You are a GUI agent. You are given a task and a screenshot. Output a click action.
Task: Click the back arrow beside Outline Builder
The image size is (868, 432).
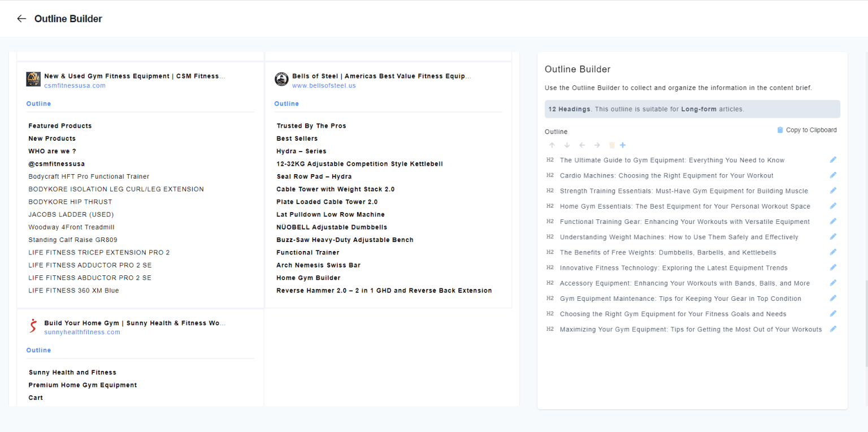(x=21, y=19)
